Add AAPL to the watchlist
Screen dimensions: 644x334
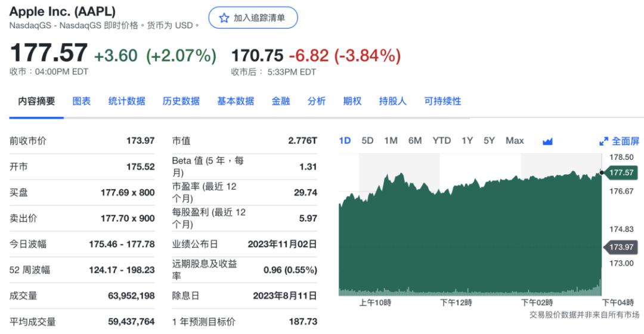253,18
